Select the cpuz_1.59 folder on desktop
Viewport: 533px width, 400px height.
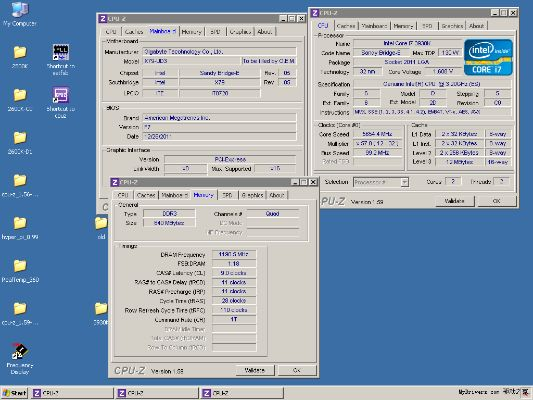coord(20,314)
